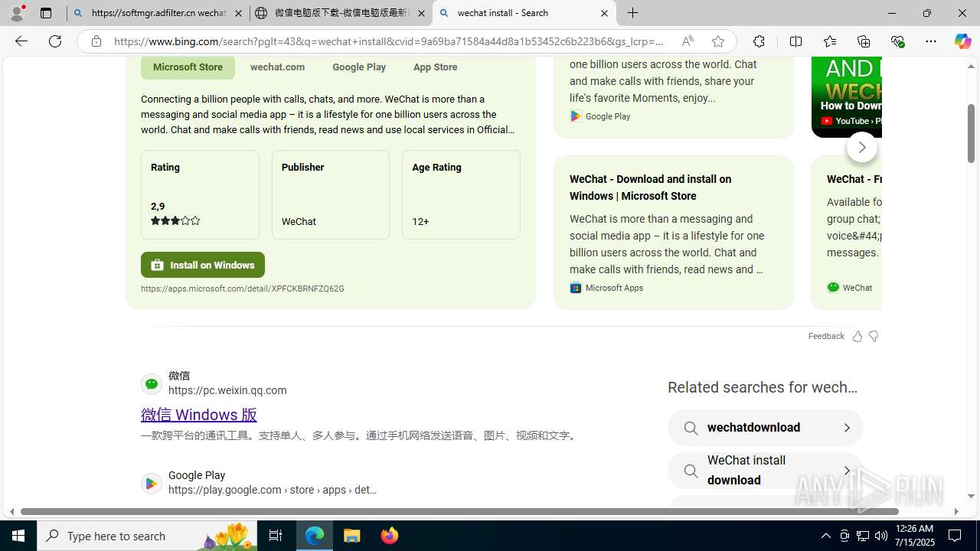The image size is (980, 551).
Task: Open the Favorites list
Action: [830, 41]
